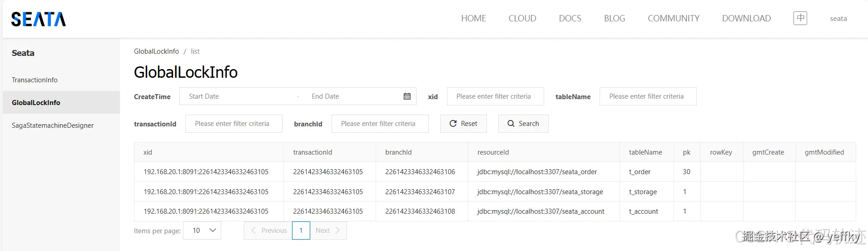Select page 1 in pagination
This screenshot has width=868, height=251.
[x=301, y=231]
